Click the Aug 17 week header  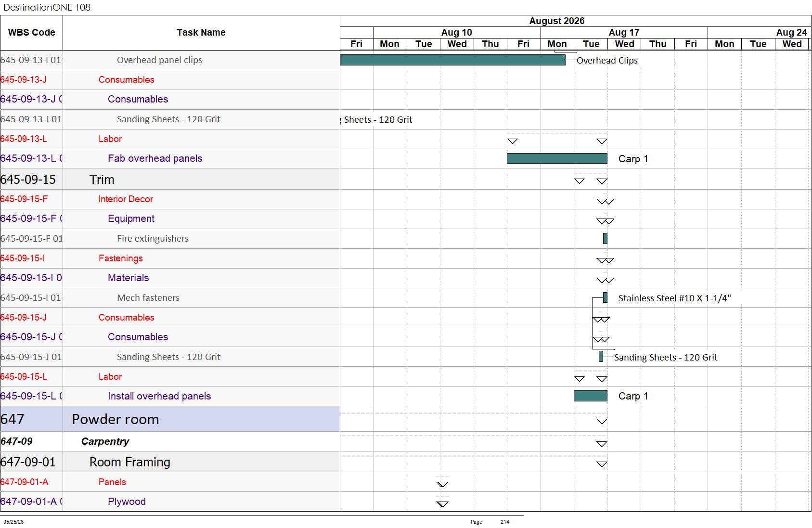(x=624, y=32)
